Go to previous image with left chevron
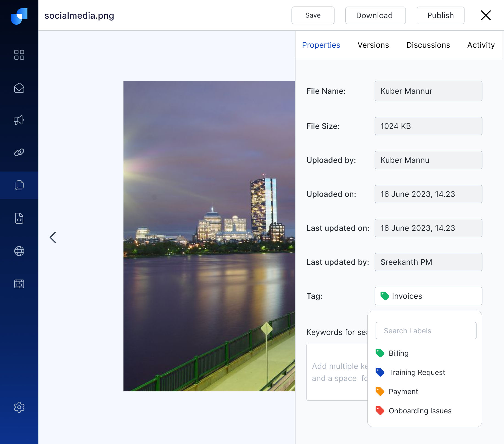Image resolution: width=504 pixels, height=444 pixels. coord(53,237)
